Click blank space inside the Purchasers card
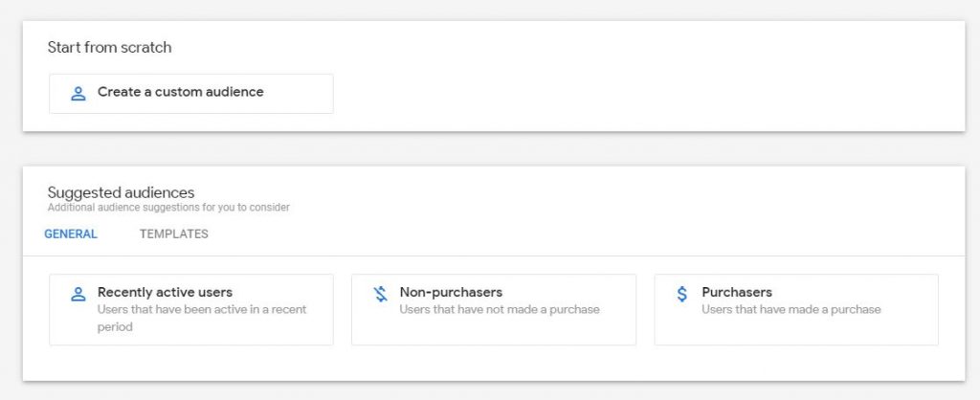The height and width of the screenshot is (400, 980). pyautogui.click(x=861, y=330)
